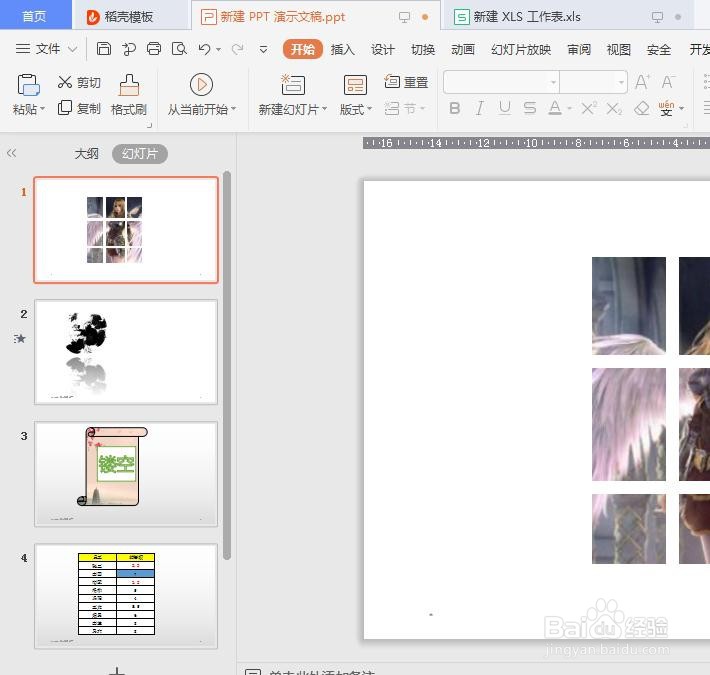
Task: Click the feathered wing image tile on slide
Action: click(629, 424)
